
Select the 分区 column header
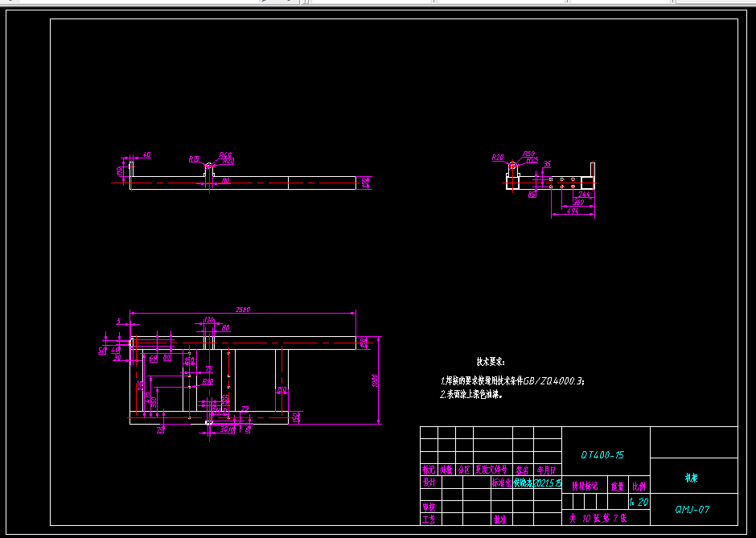[x=464, y=470]
